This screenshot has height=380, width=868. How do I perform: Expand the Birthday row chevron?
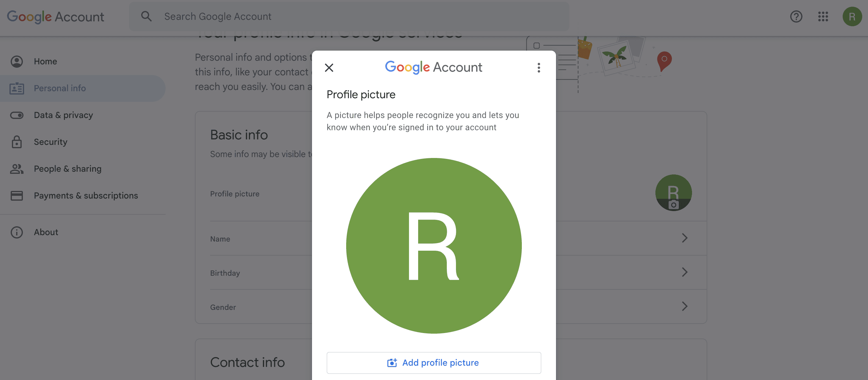684,272
